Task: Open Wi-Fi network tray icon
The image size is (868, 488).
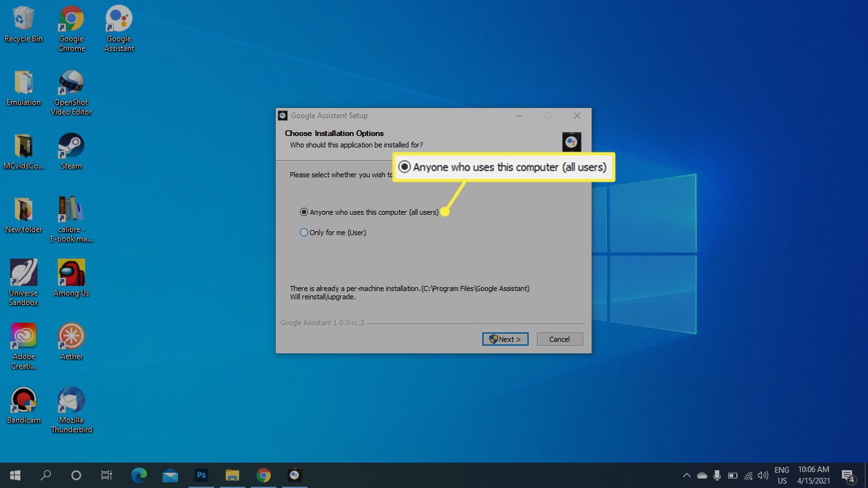Action: 748,475
